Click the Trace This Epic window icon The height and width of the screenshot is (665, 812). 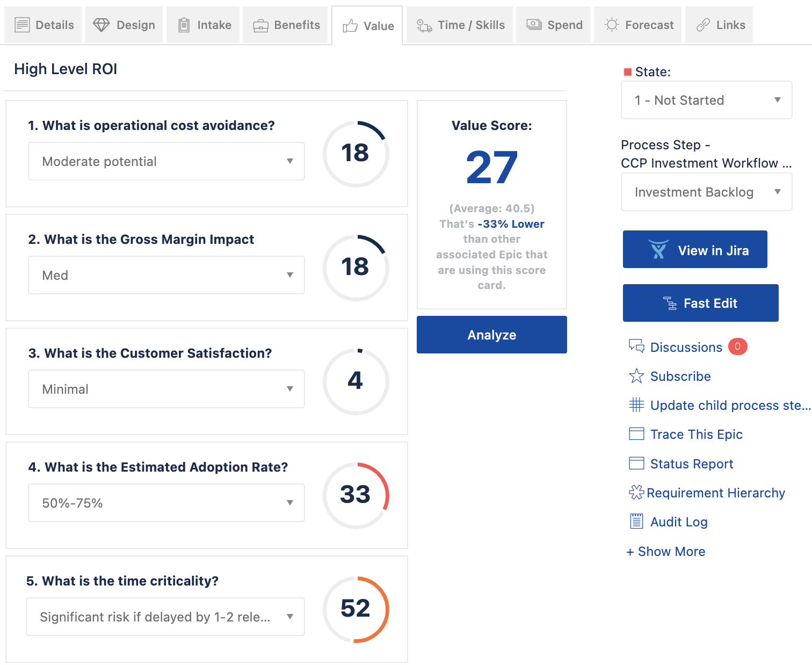tap(636, 434)
